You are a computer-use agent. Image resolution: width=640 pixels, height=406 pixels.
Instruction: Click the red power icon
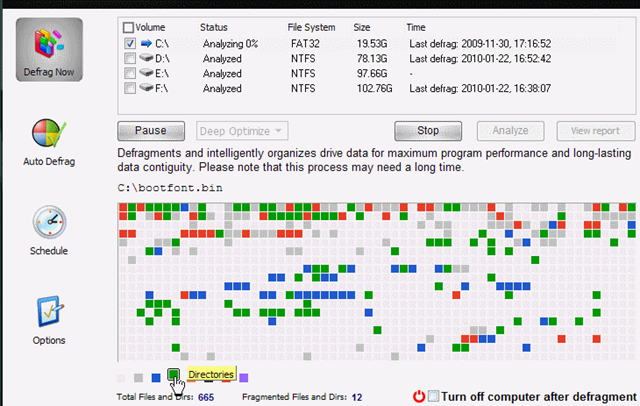[418, 396]
